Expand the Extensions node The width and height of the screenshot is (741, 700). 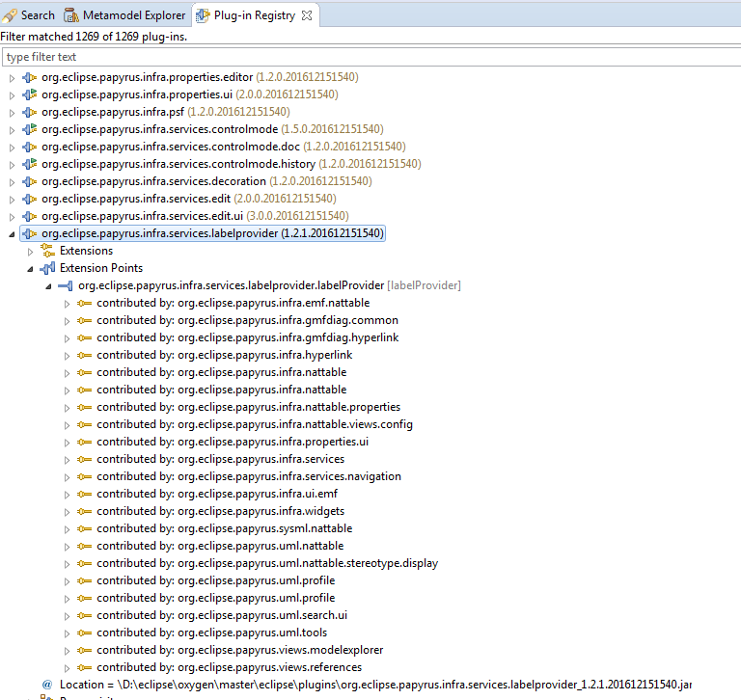[x=31, y=252]
